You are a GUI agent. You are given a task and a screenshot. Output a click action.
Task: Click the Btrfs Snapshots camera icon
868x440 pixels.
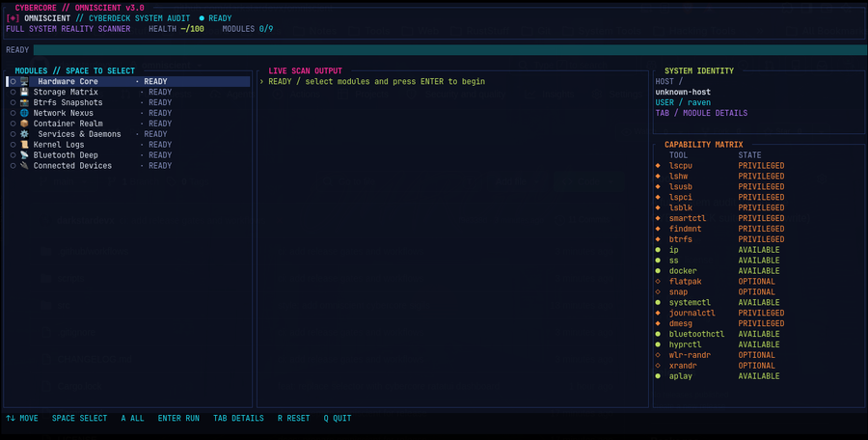[x=24, y=102]
